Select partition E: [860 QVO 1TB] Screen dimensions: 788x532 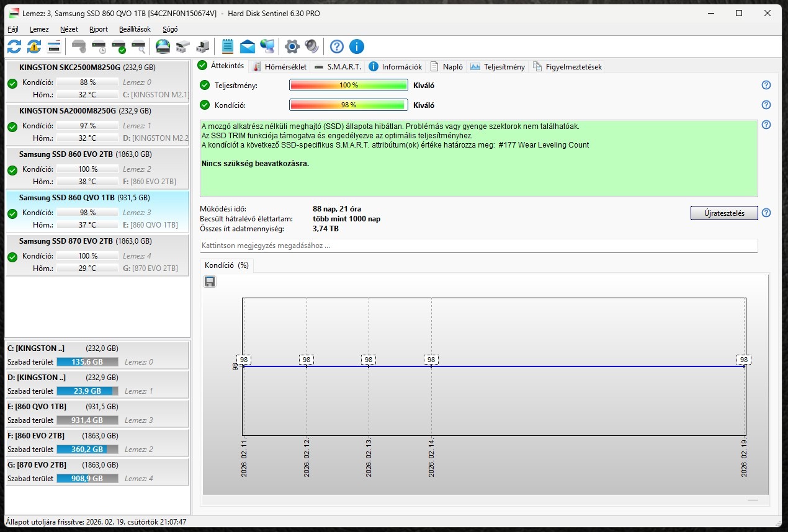97,413
